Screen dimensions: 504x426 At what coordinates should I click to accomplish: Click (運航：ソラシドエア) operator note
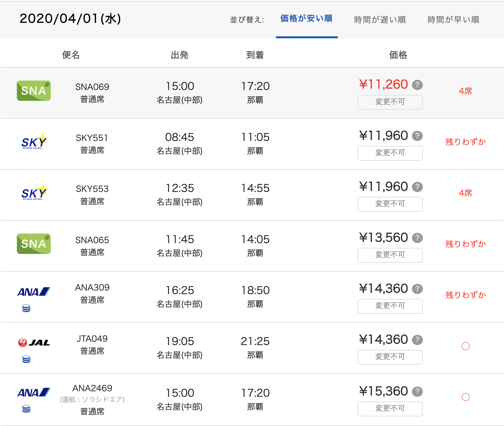coord(92,399)
